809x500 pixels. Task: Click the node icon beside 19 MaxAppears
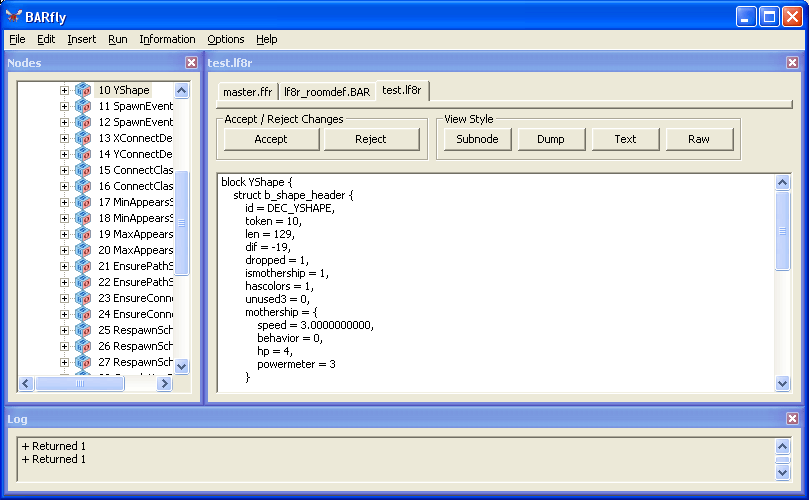pos(83,234)
